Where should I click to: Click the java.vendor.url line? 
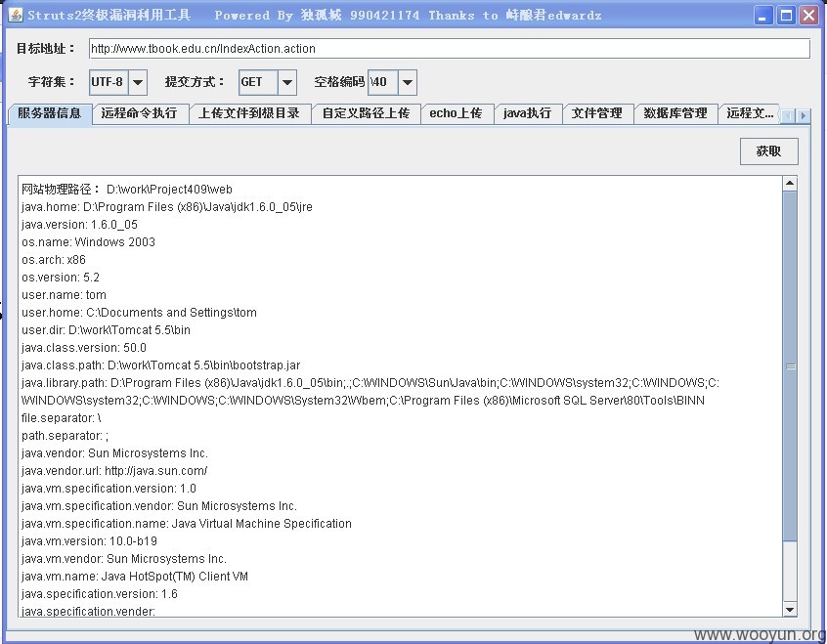(x=114, y=470)
